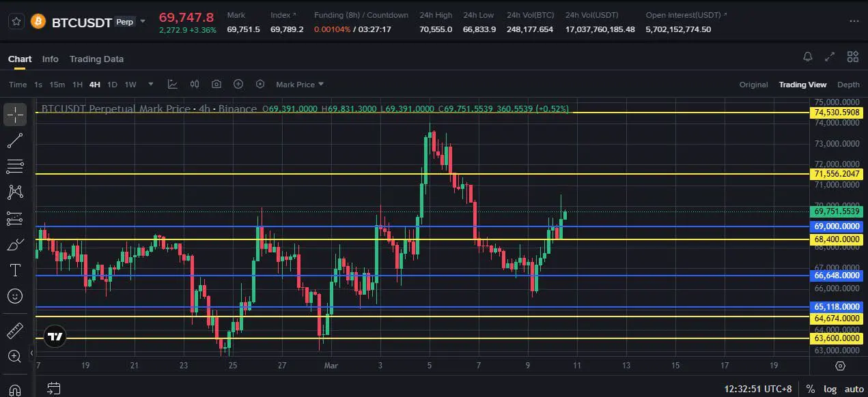Image resolution: width=868 pixels, height=397 pixels.
Task: Take a chart snapshot with the camera icon
Action: (216, 85)
